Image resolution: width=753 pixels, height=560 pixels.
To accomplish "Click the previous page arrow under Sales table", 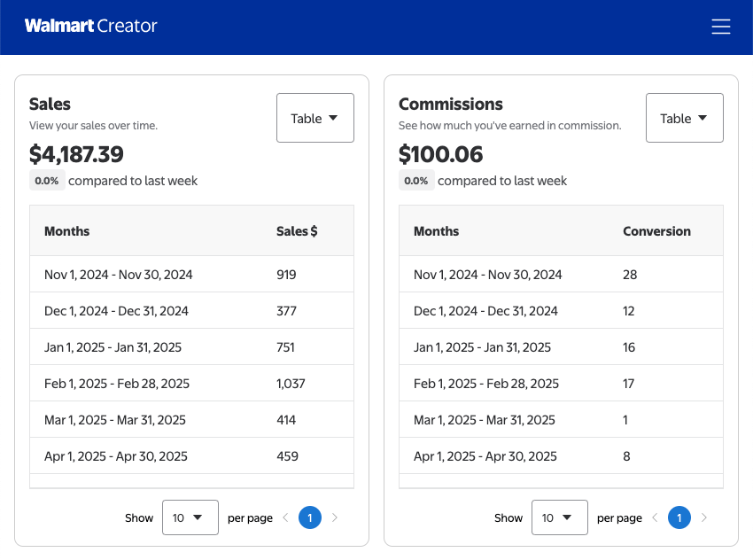I will click(285, 517).
